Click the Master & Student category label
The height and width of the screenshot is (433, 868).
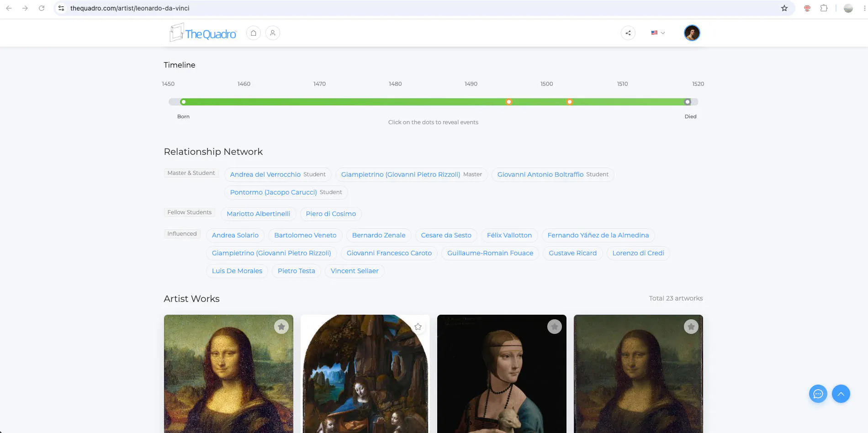click(191, 173)
